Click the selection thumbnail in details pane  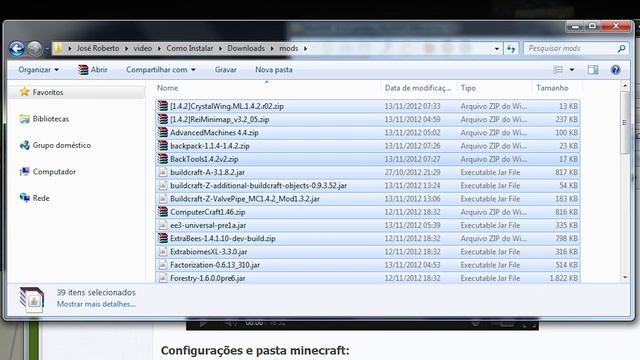click(31, 300)
